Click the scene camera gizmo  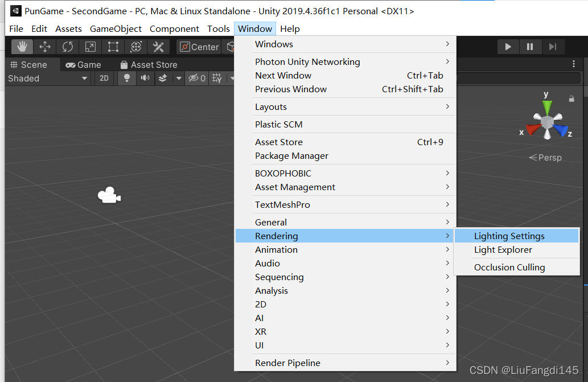(109, 195)
